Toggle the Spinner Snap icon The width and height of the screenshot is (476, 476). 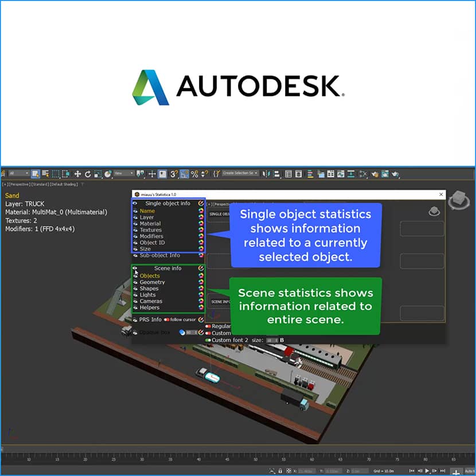[x=204, y=174]
